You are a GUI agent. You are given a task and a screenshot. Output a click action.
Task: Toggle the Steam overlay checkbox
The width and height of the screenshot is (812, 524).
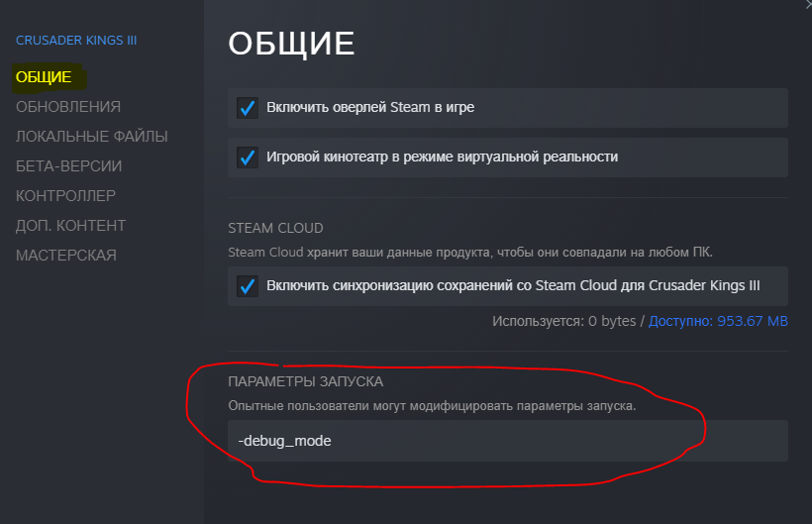pyautogui.click(x=248, y=108)
